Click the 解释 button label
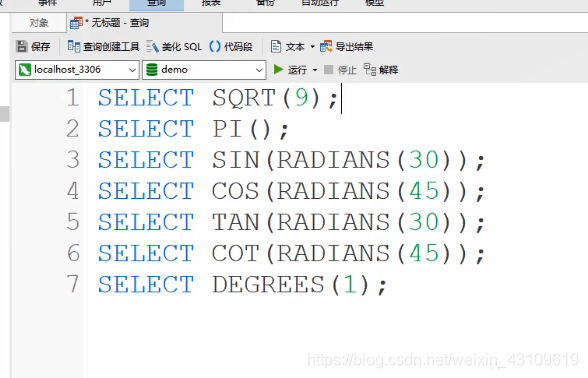This screenshot has height=378, width=588. (x=388, y=70)
